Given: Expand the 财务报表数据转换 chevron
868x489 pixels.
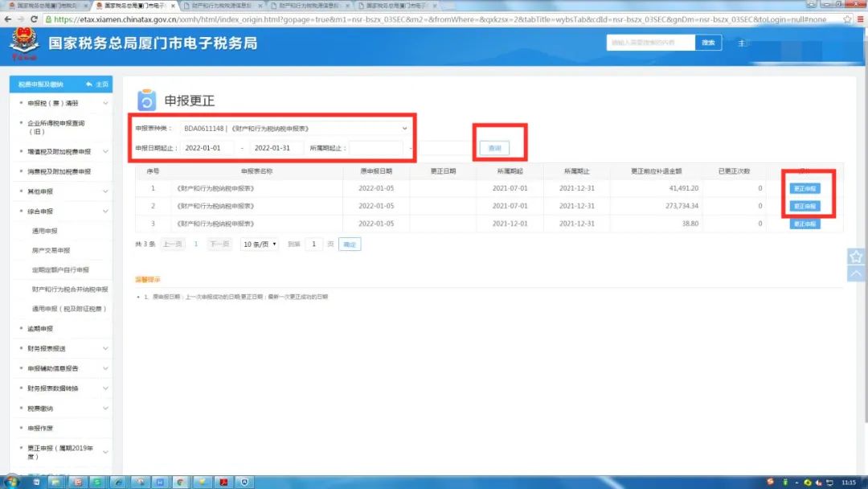Looking at the screenshot, I should point(105,388).
